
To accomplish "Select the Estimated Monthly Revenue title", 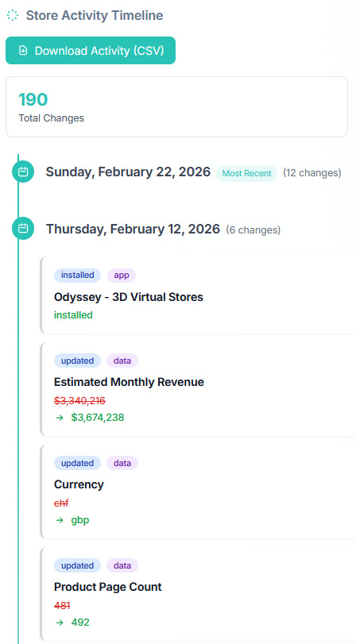I will click(129, 382).
